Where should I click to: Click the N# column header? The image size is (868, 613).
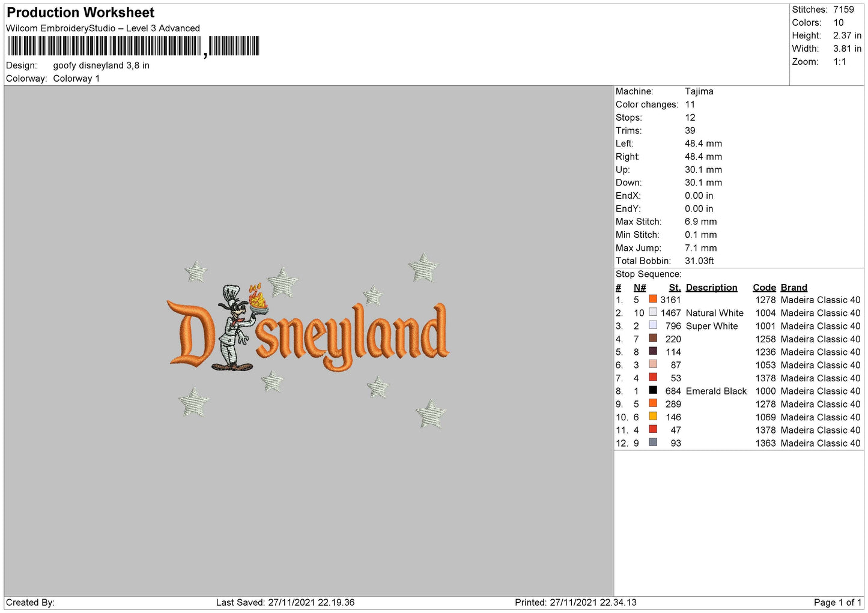pyautogui.click(x=640, y=288)
